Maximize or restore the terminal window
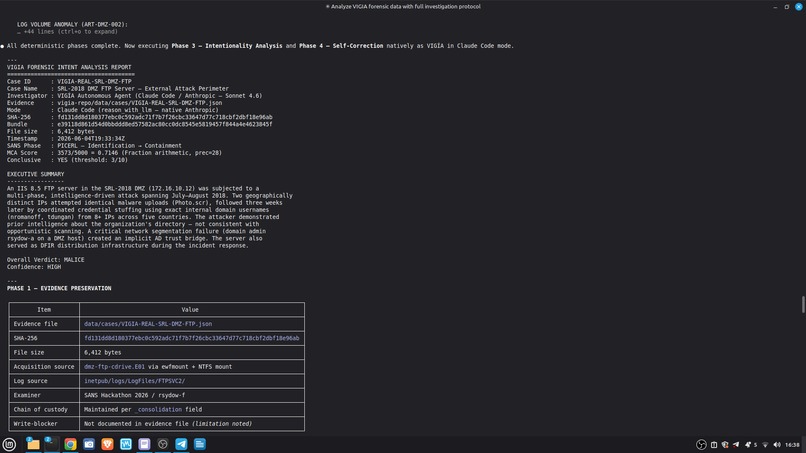The height and width of the screenshot is (453, 806). click(787, 7)
